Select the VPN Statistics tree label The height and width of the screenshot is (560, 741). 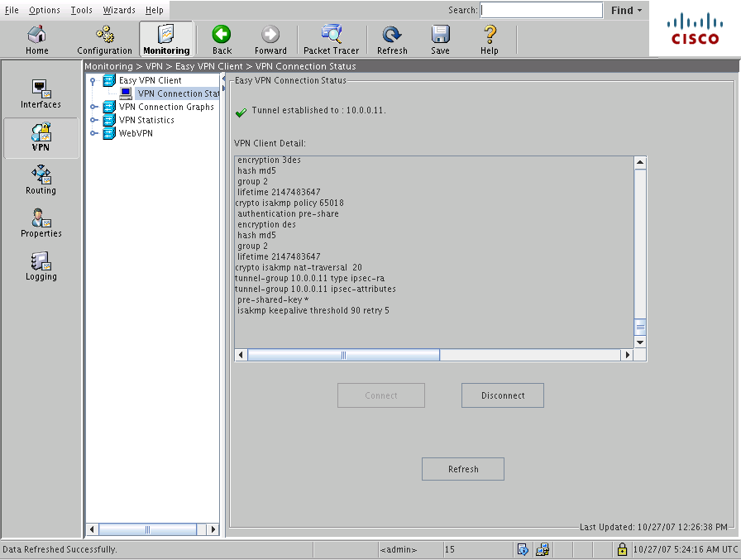pyautogui.click(x=146, y=120)
